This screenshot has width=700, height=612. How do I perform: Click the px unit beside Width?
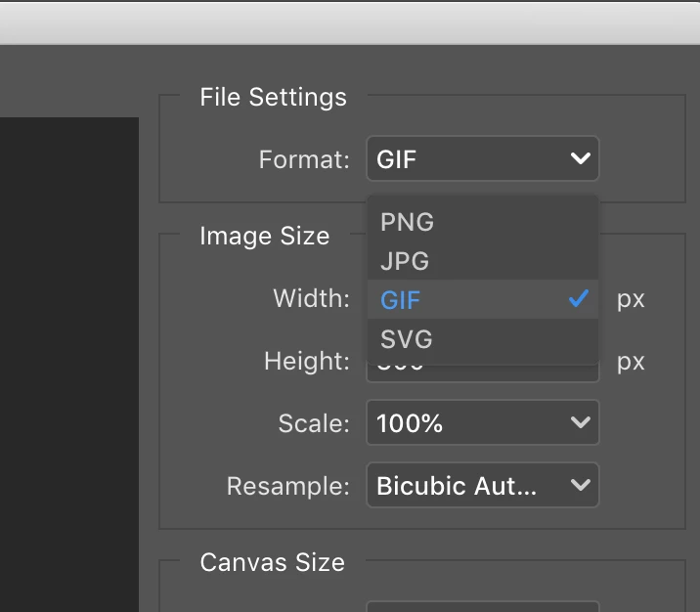click(x=631, y=298)
